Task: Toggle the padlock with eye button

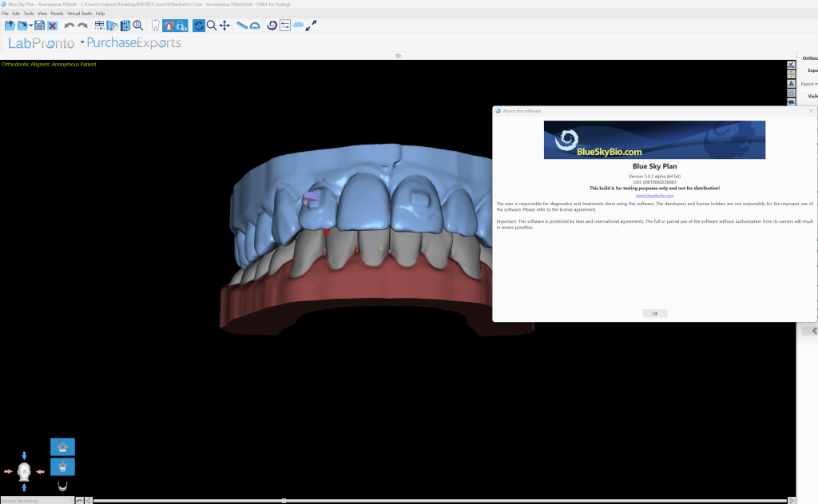Action: tap(181, 26)
